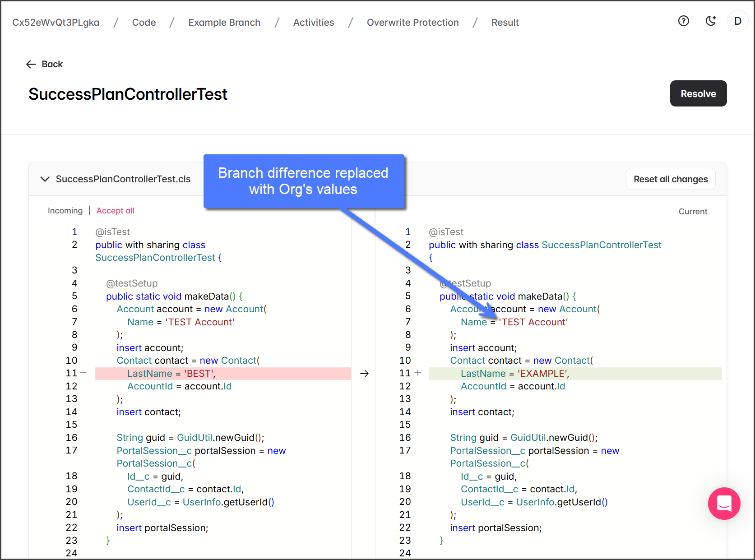Collapse the SuccessPlanControllerTest.cls file section
Viewport: 755px width, 560px height.
click(x=45, y=179)
